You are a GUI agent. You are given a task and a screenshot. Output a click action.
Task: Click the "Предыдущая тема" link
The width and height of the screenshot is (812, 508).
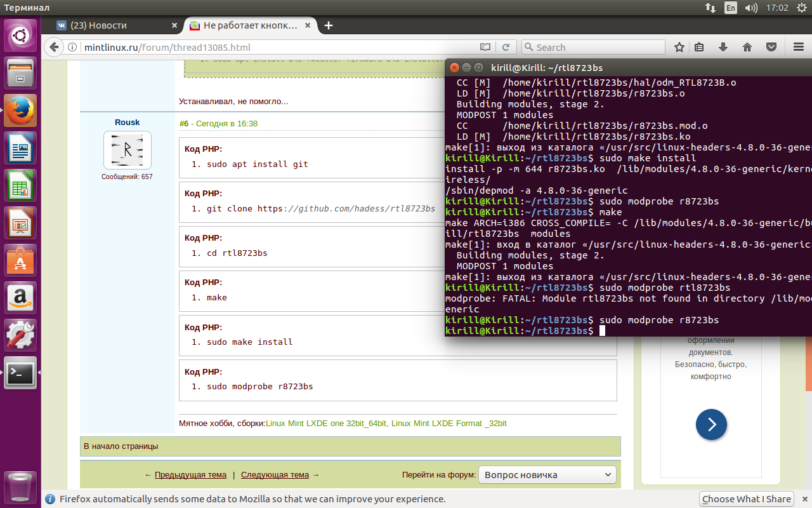(190, 474)
